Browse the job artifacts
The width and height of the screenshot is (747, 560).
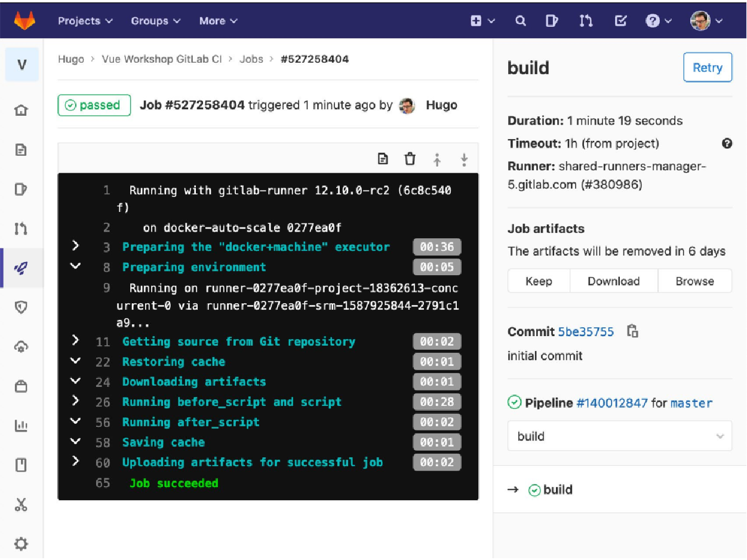coord(695,281)
